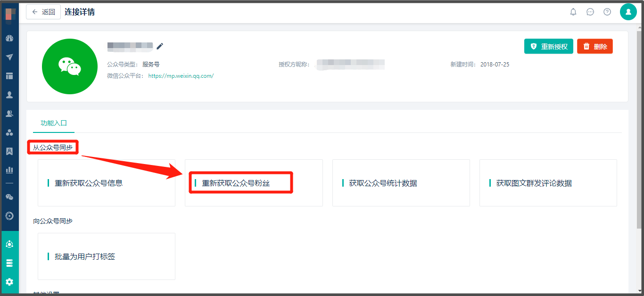Click the 连接详情 page title
The width and height of the screenshot is (644, 296).
(x=80, y=12)
